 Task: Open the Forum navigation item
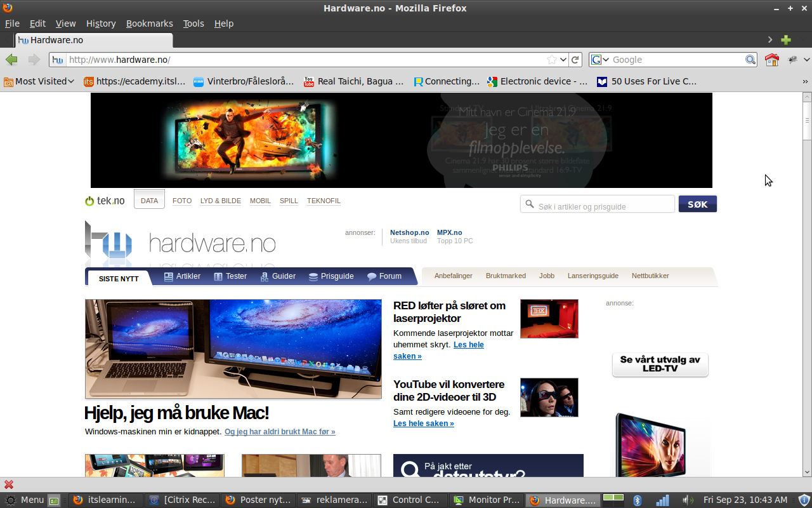click(x=384, y=276)
